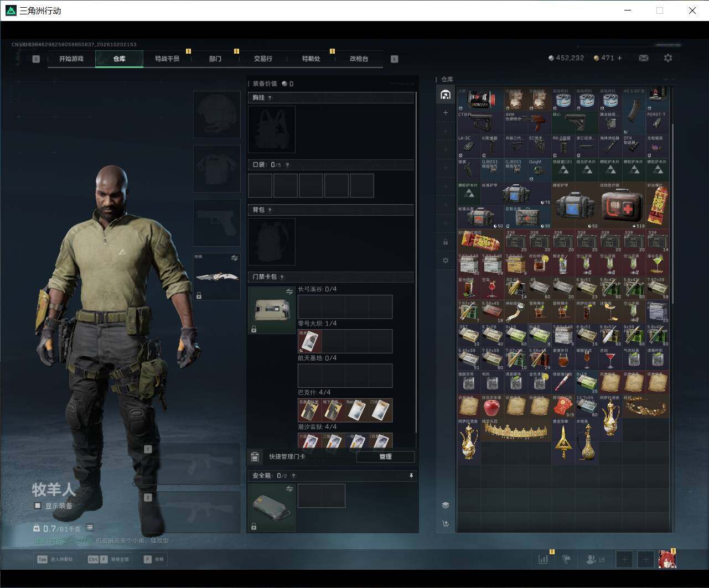
Task: Open the 部门 tab
Action: (x=215, y=59)
